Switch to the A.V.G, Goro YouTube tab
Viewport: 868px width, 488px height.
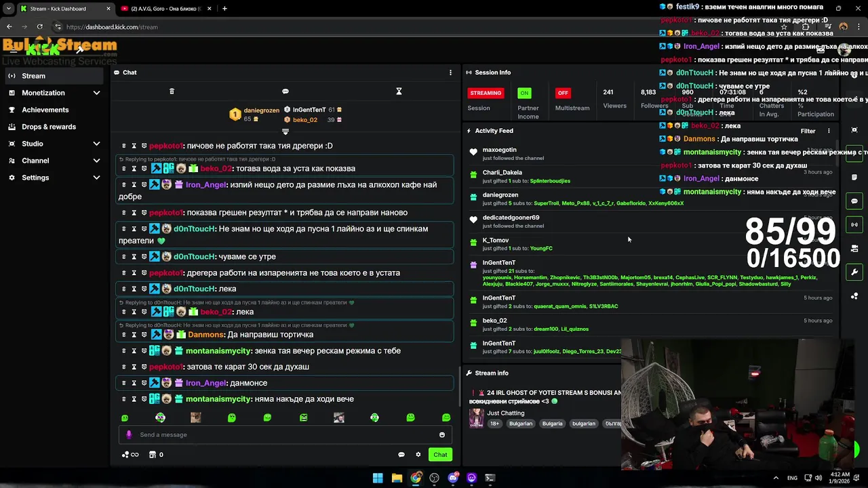[165, 9]
